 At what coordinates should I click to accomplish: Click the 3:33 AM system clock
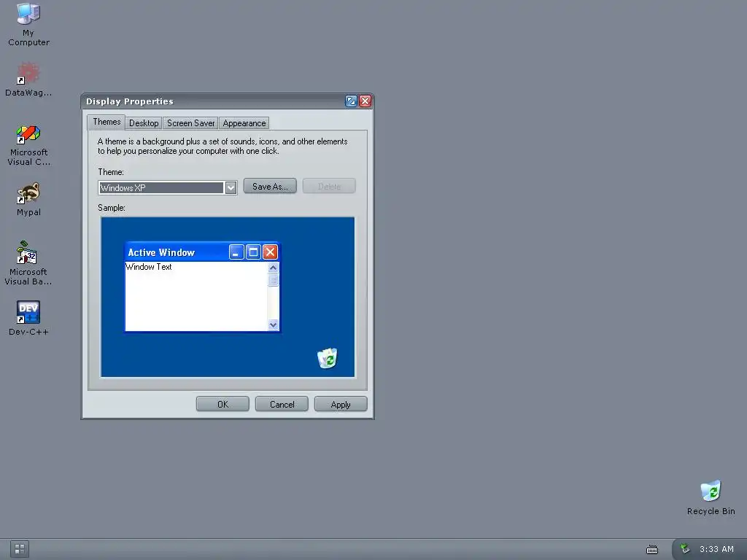pyautogui.click(x=716, y=549)
